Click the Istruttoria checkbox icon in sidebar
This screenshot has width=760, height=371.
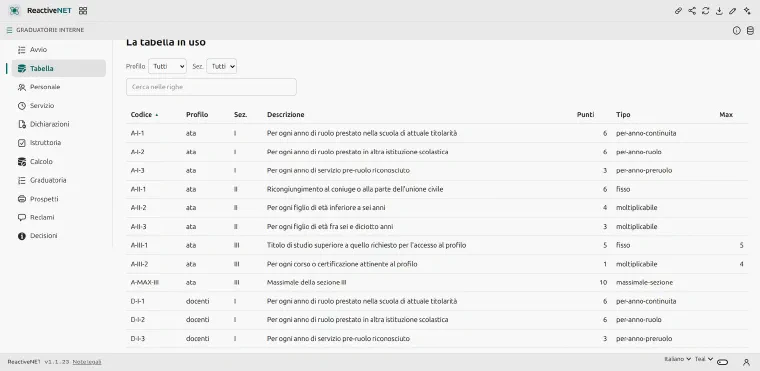[21, 143]
